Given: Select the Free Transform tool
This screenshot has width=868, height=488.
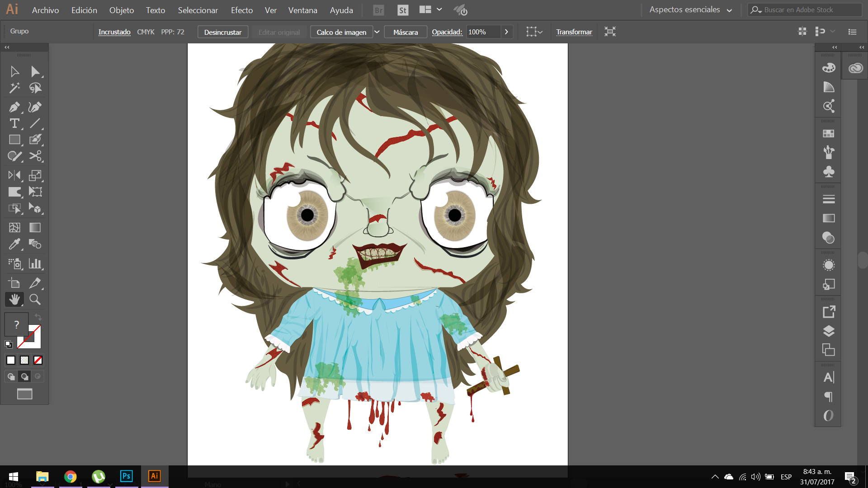Looking at the screenshot, I should 35,192.
